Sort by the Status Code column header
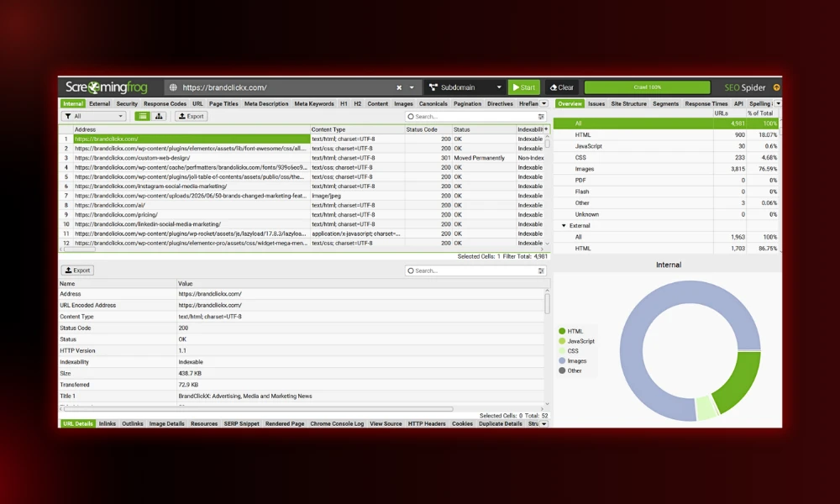This screenshot has width=840, height=504. click(x=428, y=129)
